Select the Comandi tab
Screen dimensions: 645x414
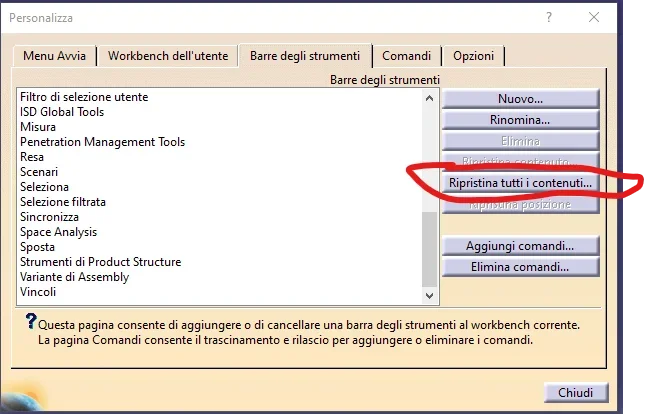pyautogui.click(x=406, y=56)
